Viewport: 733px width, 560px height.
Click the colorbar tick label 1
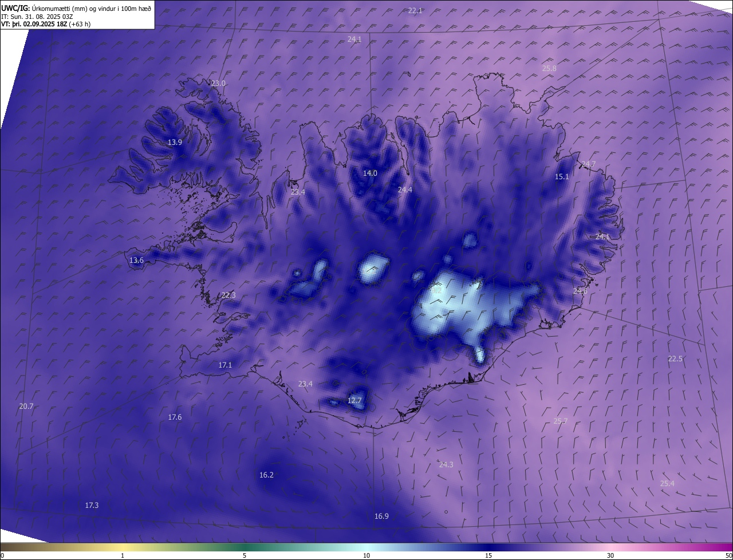[x=123, y=555]
